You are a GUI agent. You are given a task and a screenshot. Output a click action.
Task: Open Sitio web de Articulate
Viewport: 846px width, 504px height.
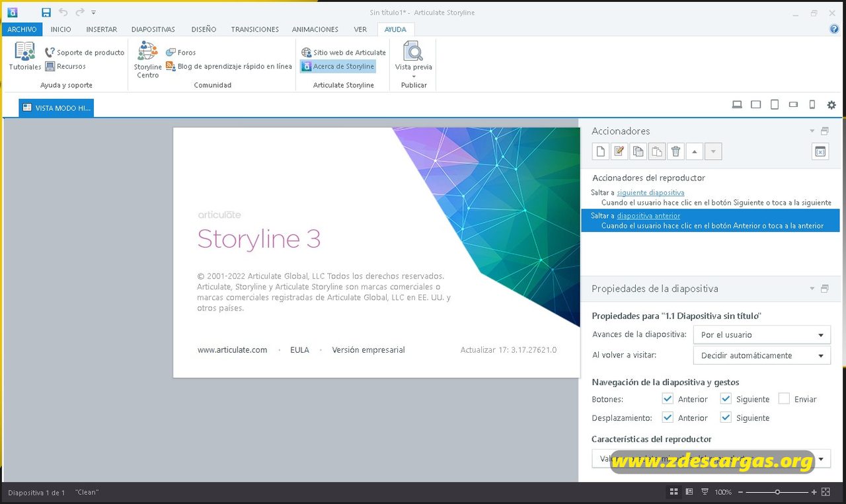click(x=344, y=52)
